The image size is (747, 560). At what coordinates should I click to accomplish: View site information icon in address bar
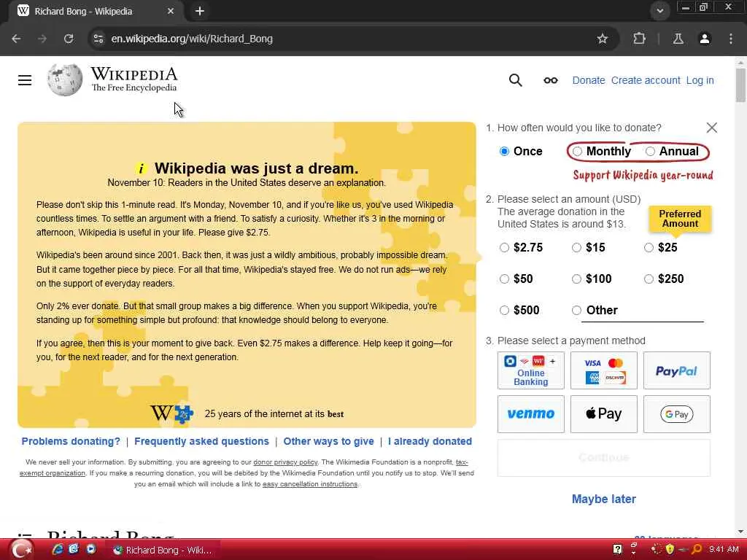tap(98, 39)
